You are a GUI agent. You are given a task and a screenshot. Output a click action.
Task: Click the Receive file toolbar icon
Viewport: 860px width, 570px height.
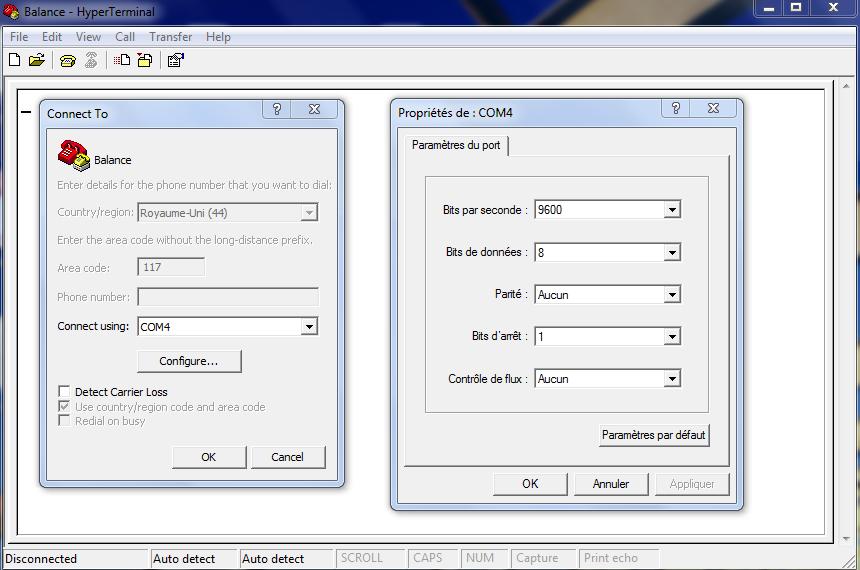[145, 60]
